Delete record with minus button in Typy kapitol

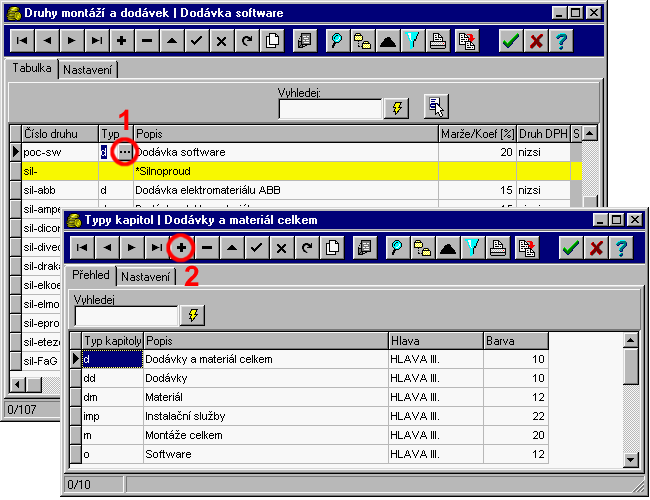tap(207, 247)
